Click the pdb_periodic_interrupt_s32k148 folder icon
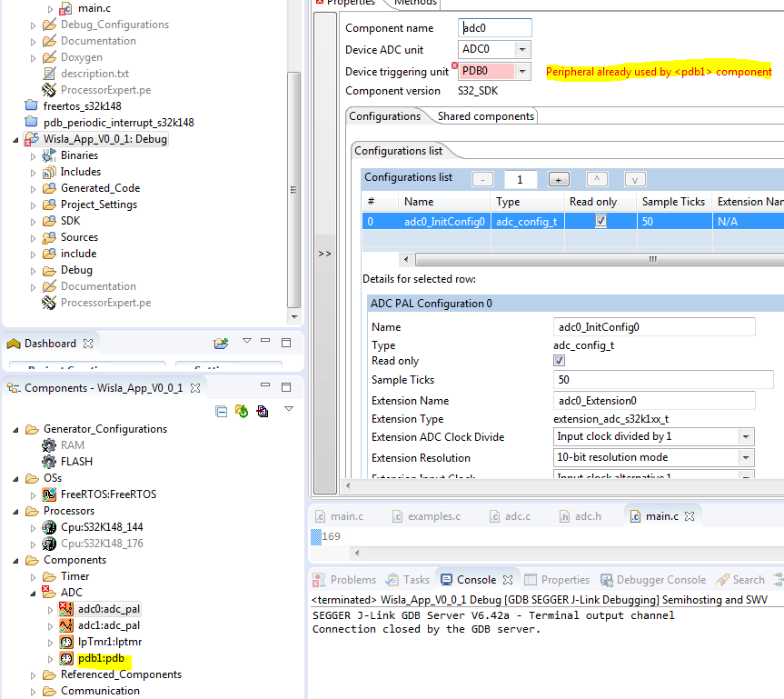The image size is (784, 699). point(32,122)
